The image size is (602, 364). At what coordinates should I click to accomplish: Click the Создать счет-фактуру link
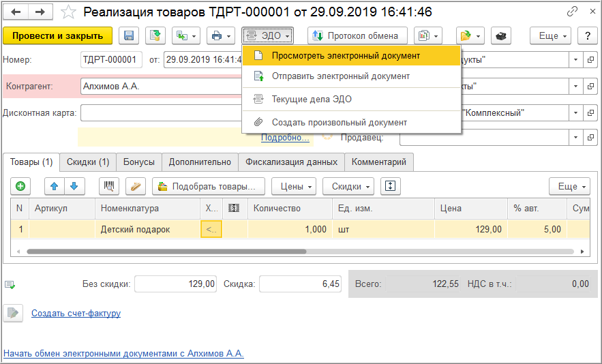pyautogui.click(x=76, y=314)
